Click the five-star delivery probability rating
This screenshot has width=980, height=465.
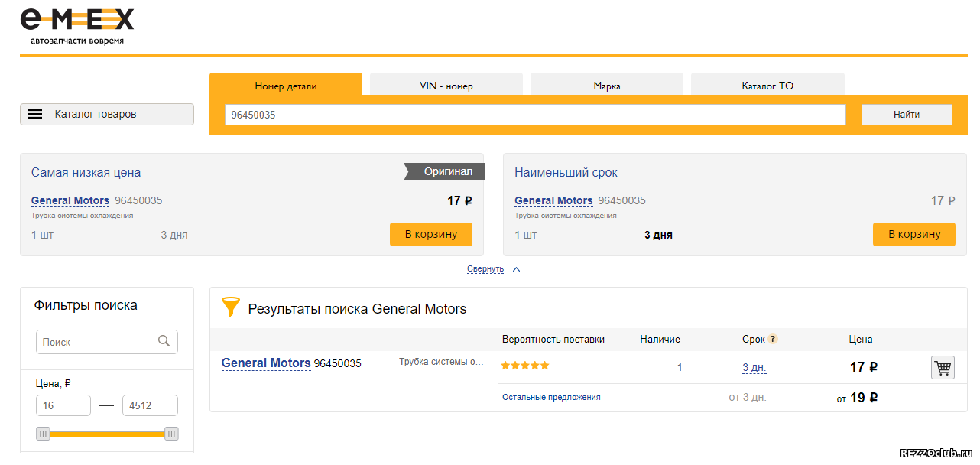pyautogui.click(x=525, y=366)
